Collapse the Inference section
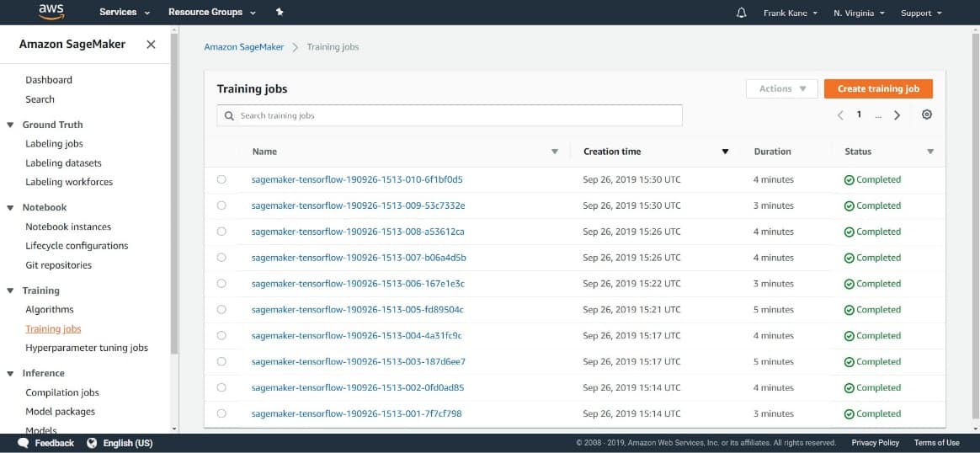Image resolution: width=980 pixels, height=453 pixels. (10, 374)
